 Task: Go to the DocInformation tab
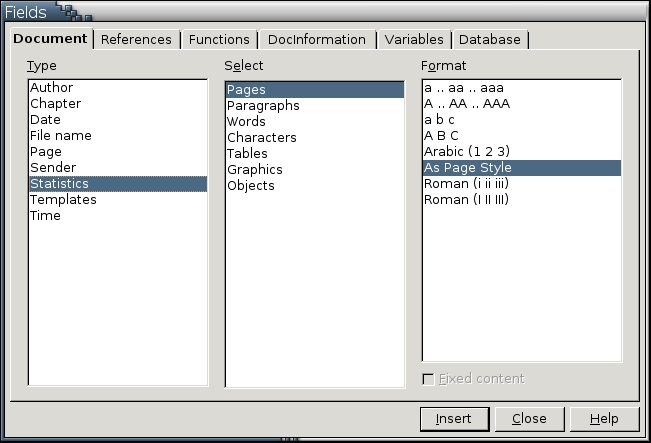point(316,39)
